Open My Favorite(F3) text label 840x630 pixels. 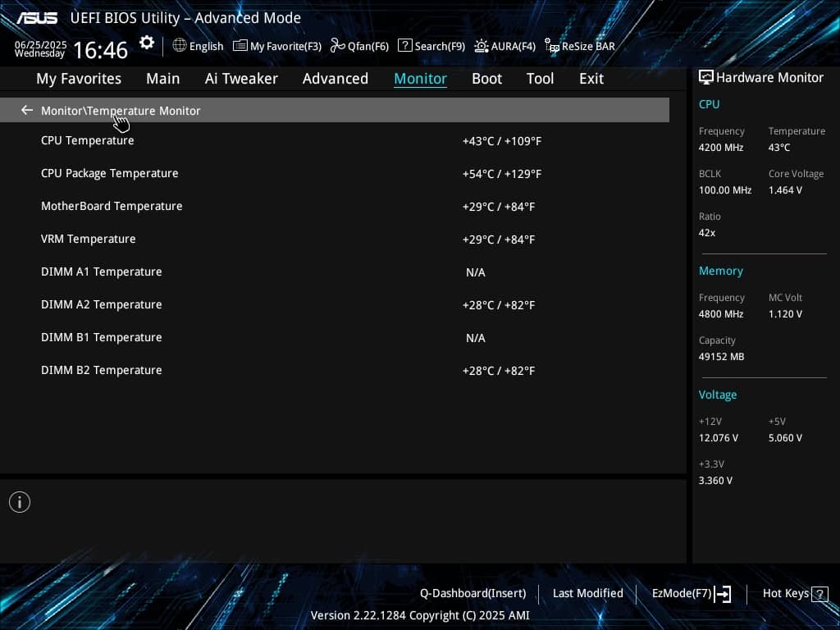tap(285, 46)
